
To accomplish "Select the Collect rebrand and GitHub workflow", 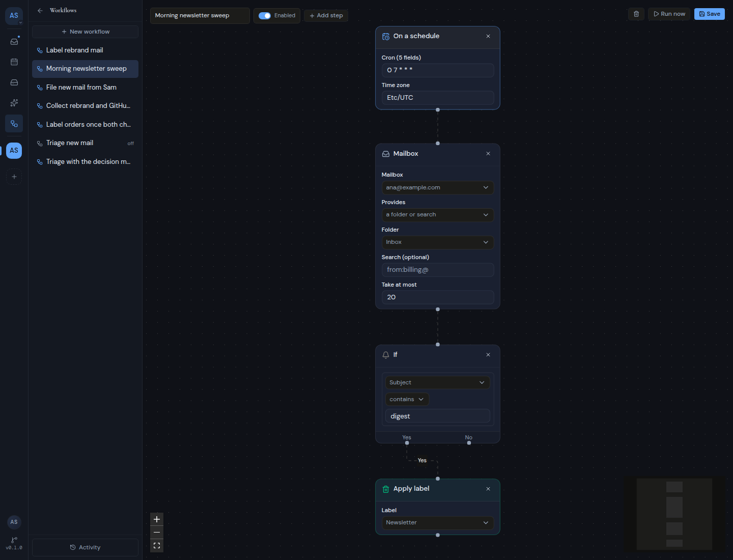I will coord(85,106).
